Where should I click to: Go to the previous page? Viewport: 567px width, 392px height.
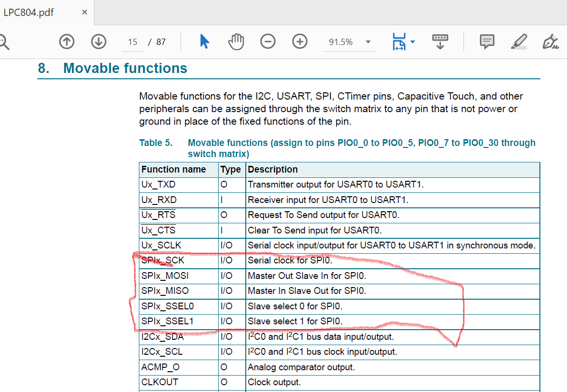point(66,42)
